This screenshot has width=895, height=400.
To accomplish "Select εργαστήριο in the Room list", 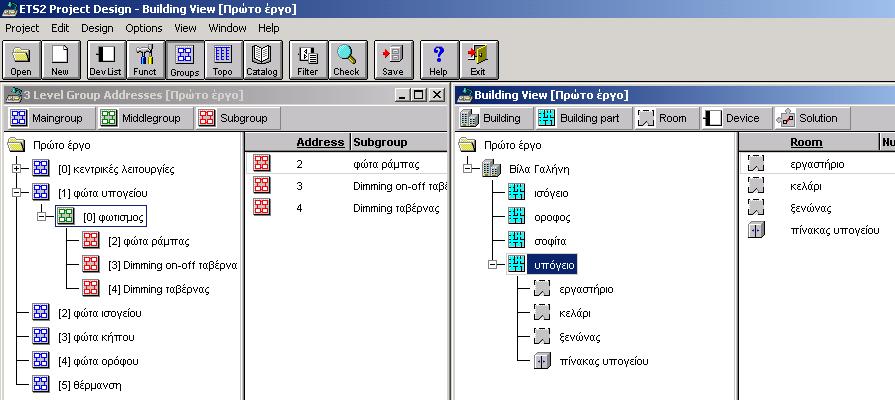I will click(817, 164).
